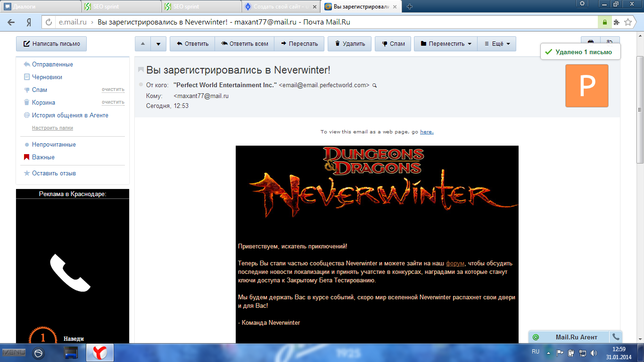Open a new tab with plus icon
Viewport: 644px width, 362px height.
point(410,7)
